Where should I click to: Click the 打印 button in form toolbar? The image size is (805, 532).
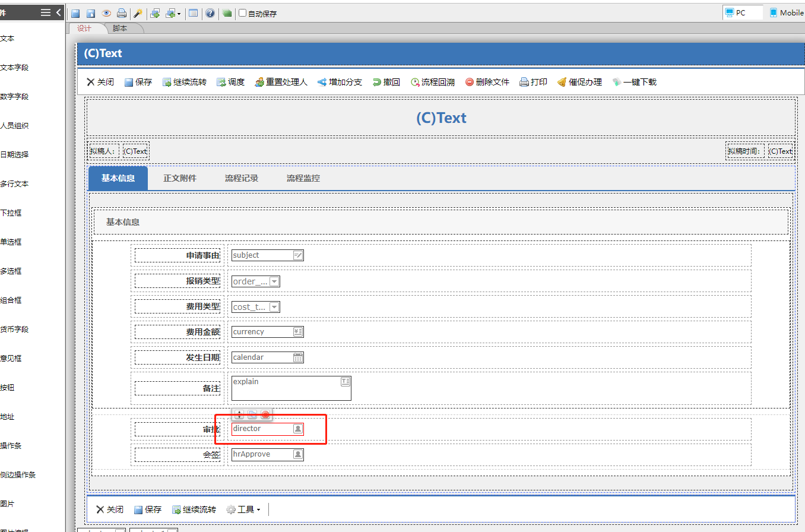point(533,82)
